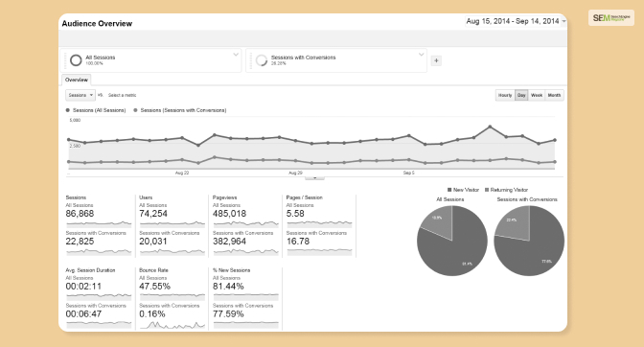Select the Pages / Session conversions value 16.78
This screenshot has width=644, height=347.
tap(298, 241)
